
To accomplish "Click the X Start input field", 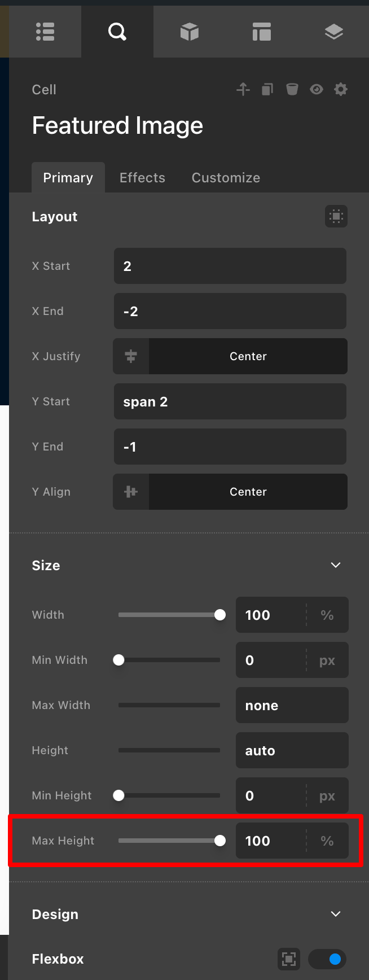I will coord(230,266).
